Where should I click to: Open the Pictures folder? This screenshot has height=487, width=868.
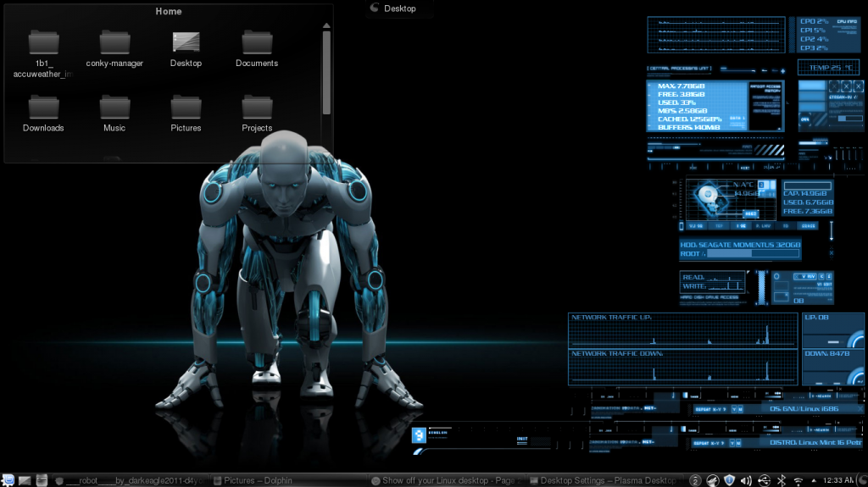pos(186,113)
